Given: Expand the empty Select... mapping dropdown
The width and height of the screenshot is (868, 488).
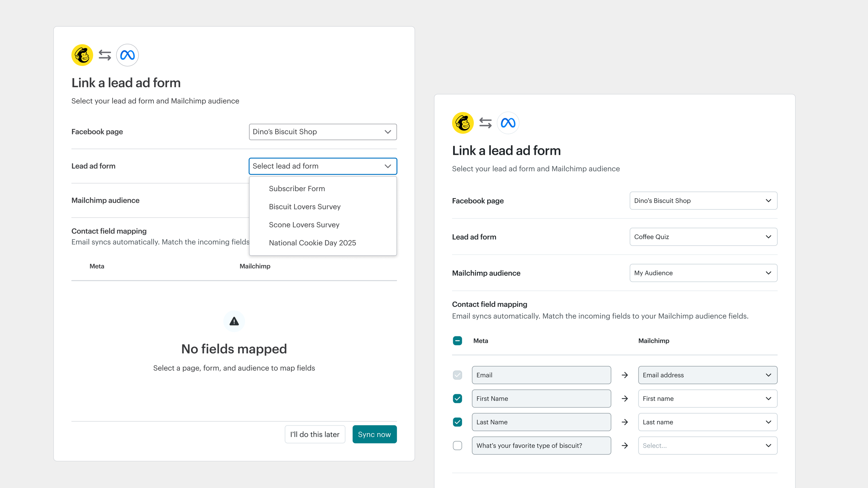Looking at the screenshot, I should tap(707, 446).
